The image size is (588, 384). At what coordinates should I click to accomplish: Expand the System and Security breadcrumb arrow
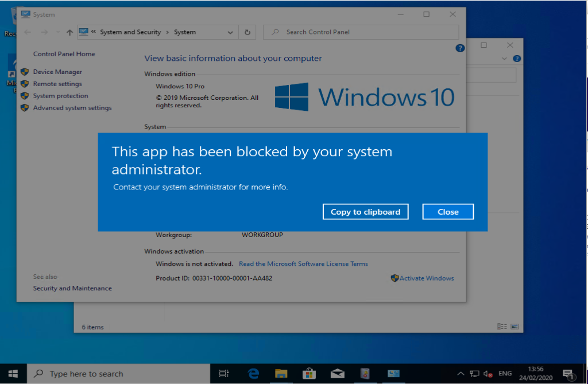pyautogui.click(x=167, y=32)
